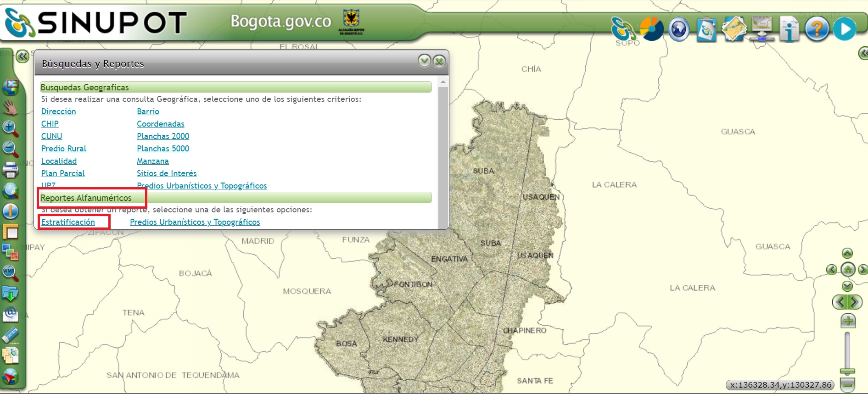
Task: Select the blue identify info tool
Action: click(10, 211)
